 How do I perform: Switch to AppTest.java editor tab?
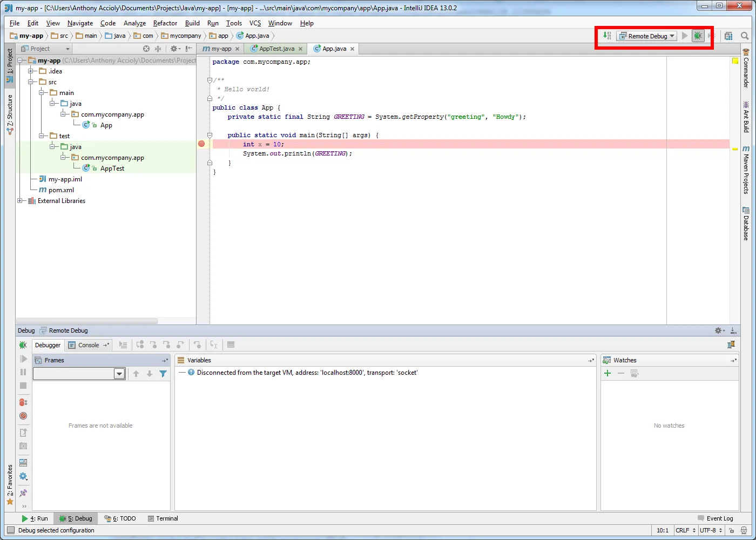(x=276, y=49)
